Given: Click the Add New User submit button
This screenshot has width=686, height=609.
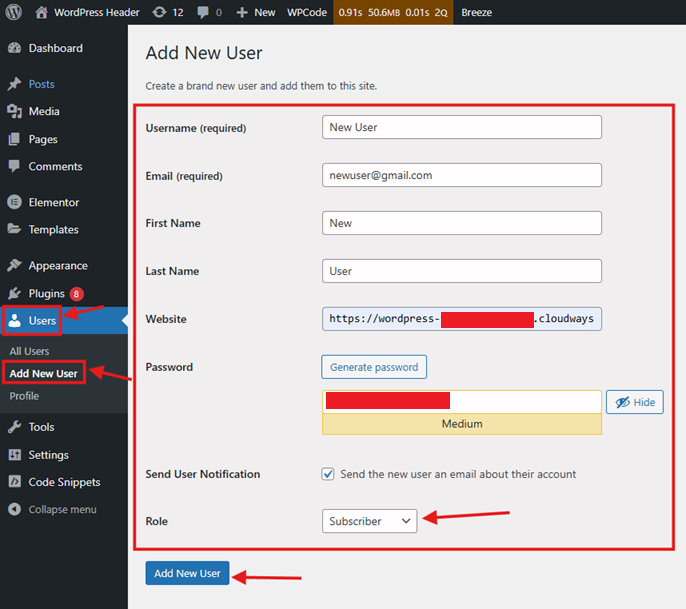Looking at the screenshot, I should click(187, 573).
